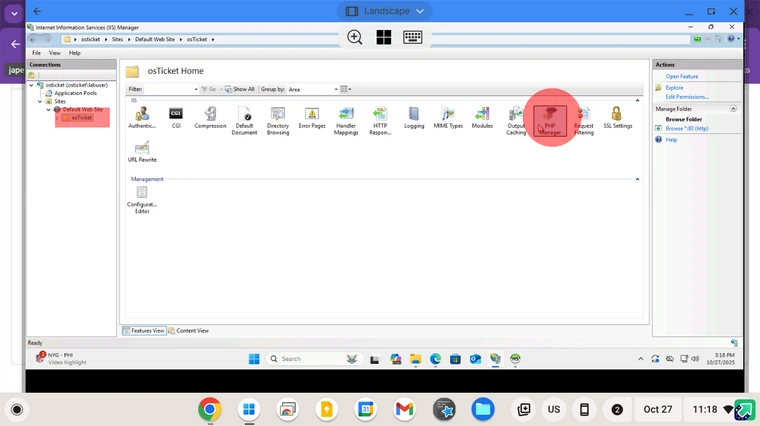The image size is (760, 426).
Task: Click the Windows grid icon in overlay
Action: point(383,37)
